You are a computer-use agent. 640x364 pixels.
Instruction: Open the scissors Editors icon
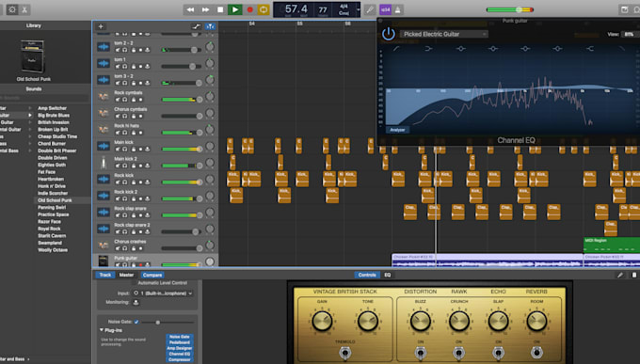pos(24,9)
